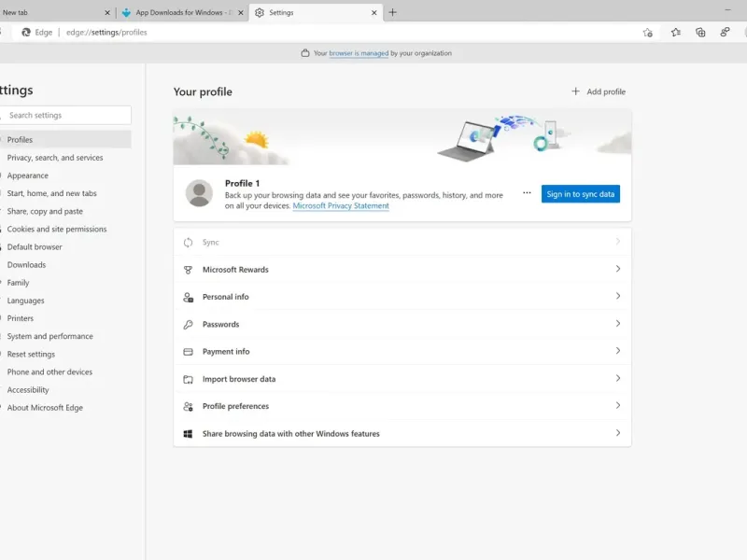
Task: Close the App Downloads for Windows tab
Action: point(241,13)
